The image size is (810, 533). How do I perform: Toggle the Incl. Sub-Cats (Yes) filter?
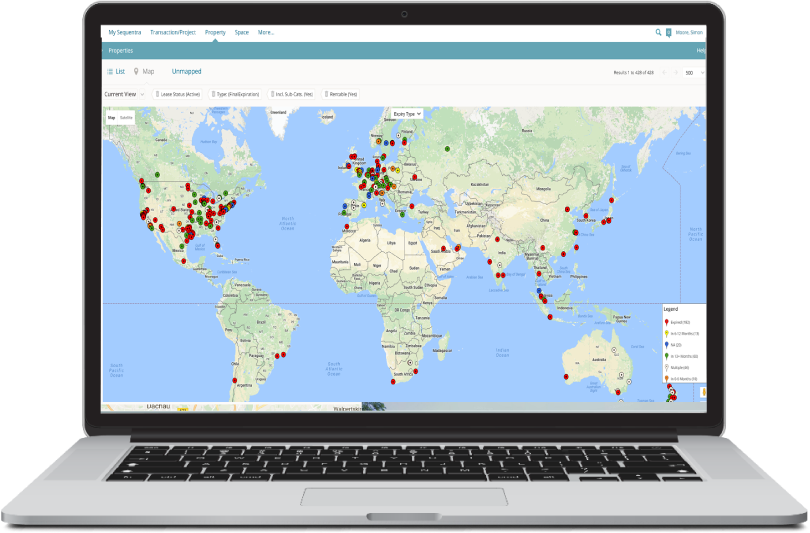(292, 95)
